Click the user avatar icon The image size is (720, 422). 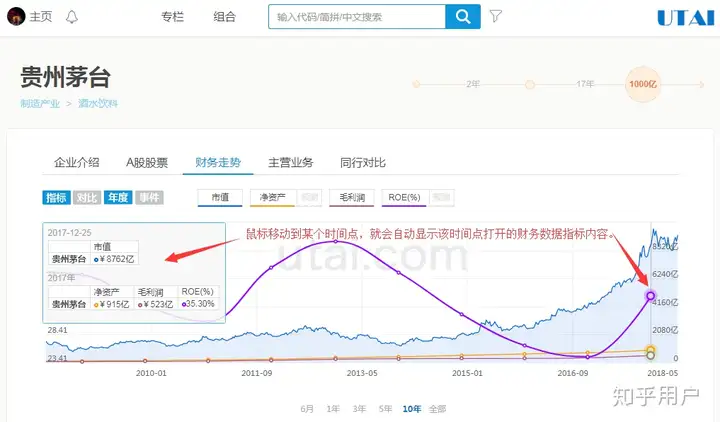click(16, 17)
